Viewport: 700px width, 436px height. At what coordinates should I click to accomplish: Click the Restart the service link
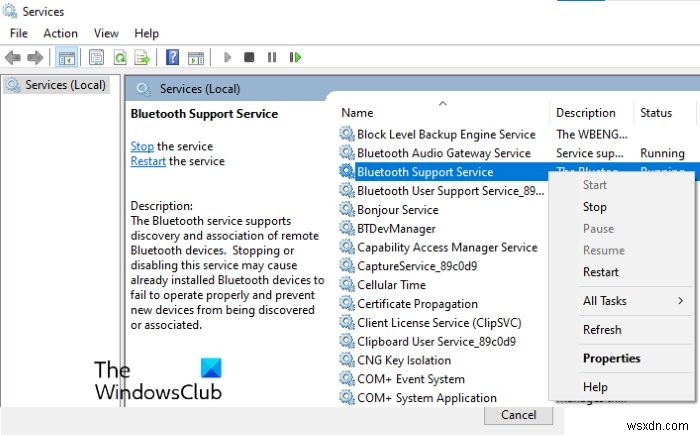(148, 161)
